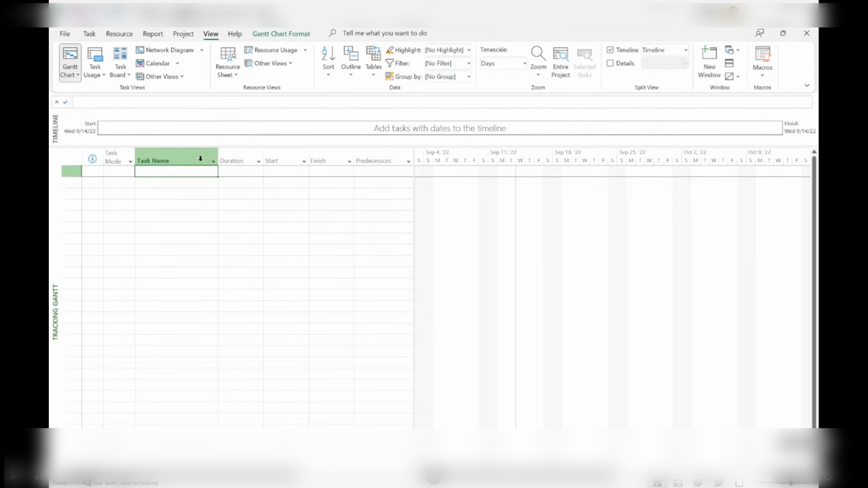The width and height of the screenshot is (868, 488).
Task: Click the Sort icon
Action: click(328, 54)
